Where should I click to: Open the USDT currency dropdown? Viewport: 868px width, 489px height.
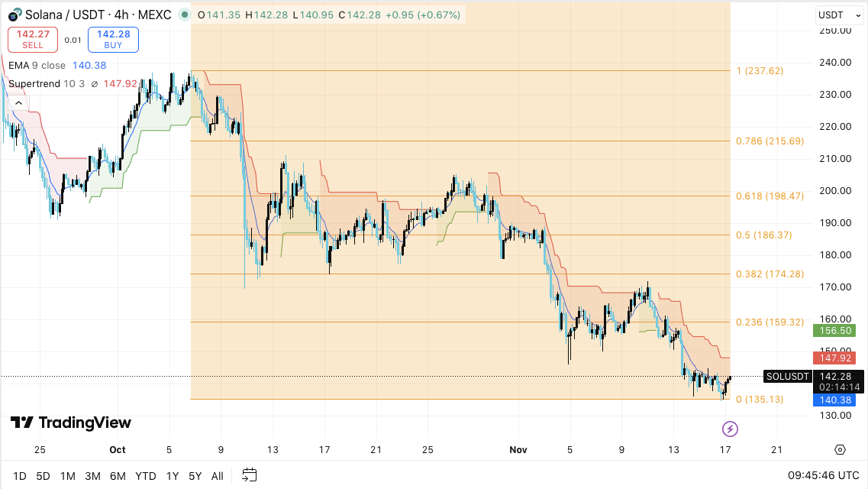(834, 15)
